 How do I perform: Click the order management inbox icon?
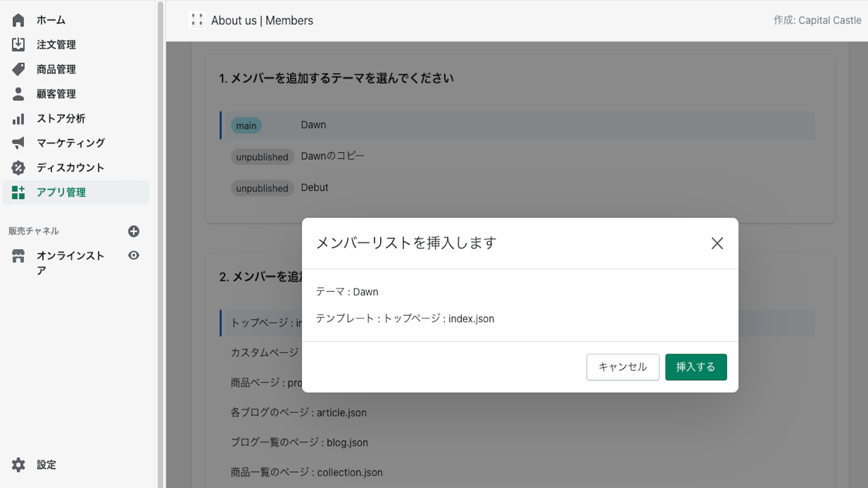coord(18,44)
